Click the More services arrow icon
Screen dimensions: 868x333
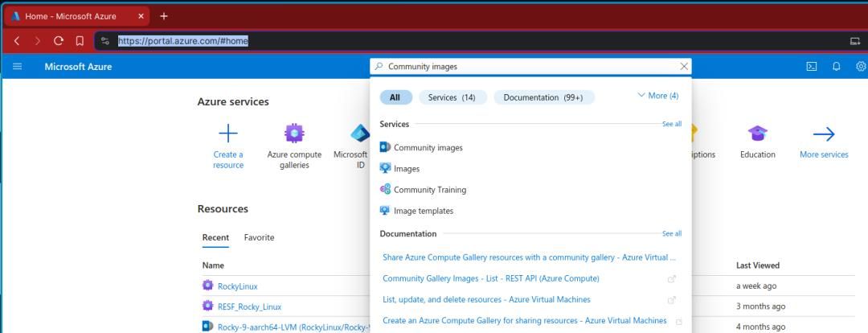[824, 134]
